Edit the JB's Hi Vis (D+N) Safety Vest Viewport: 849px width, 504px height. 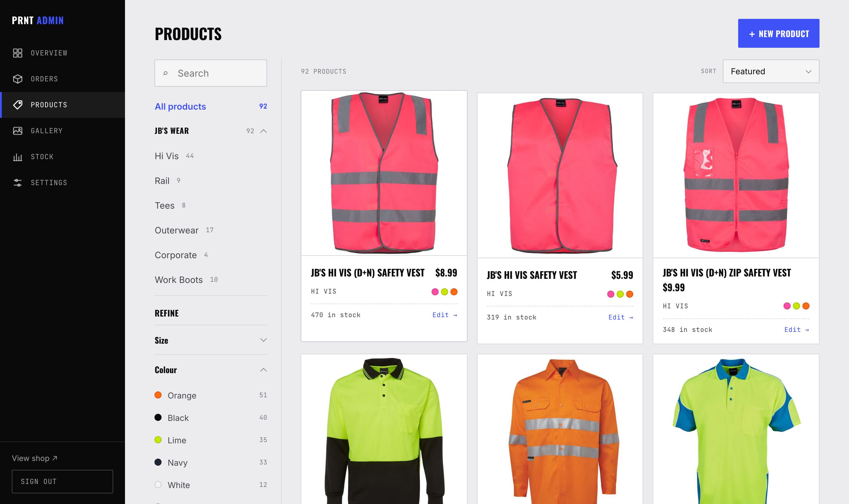click(x=445, y=315)
